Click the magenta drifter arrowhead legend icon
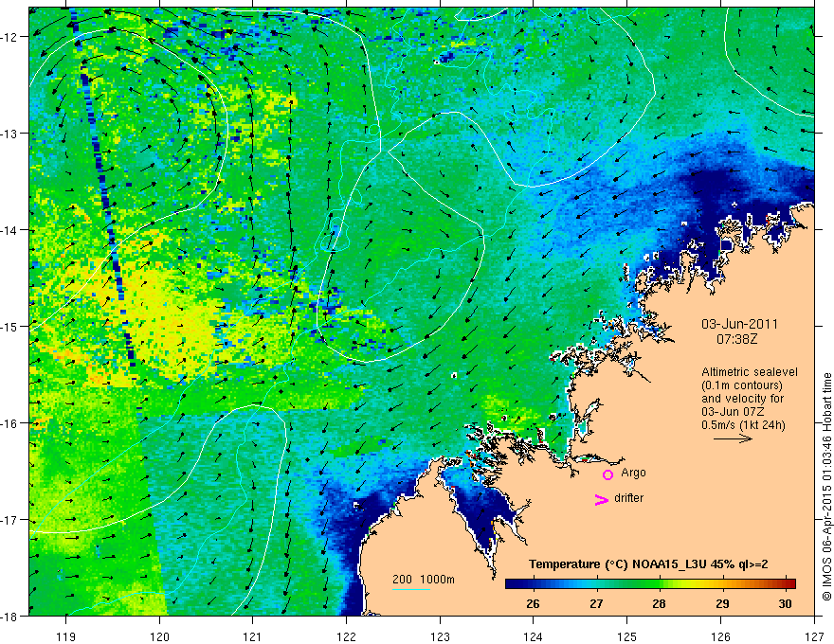 coord(601,499)
